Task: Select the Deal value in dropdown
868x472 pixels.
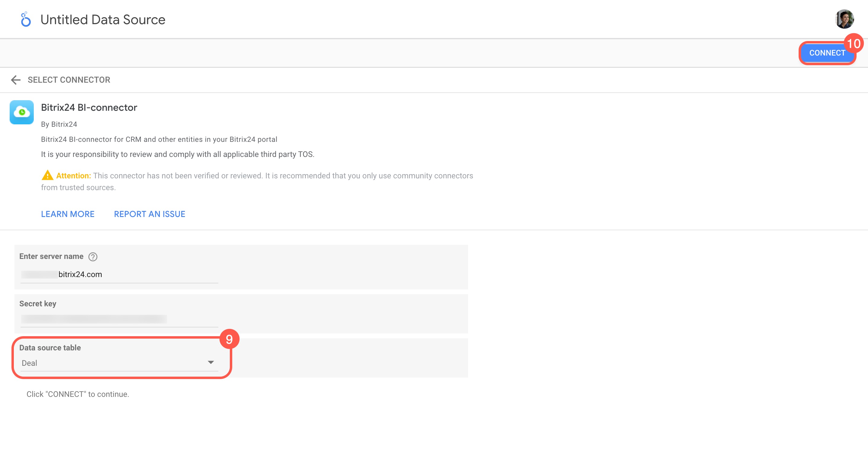Action: (x=30, y=363)
